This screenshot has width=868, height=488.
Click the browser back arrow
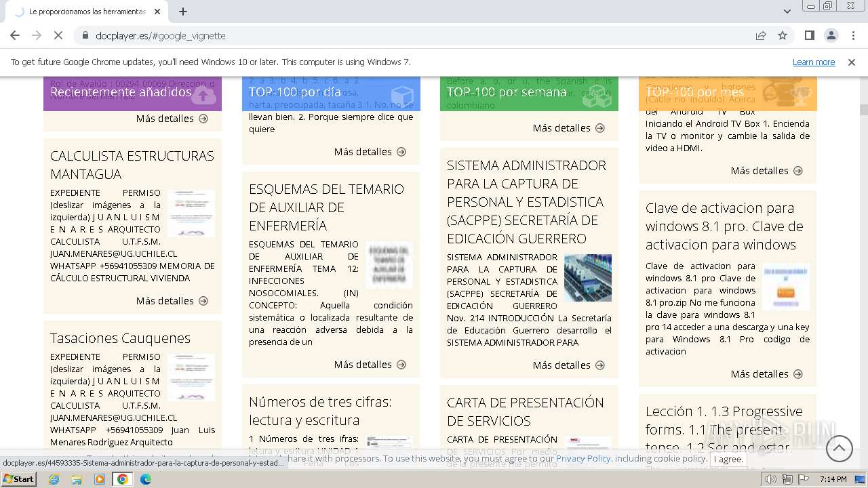[x=15, y=35]
